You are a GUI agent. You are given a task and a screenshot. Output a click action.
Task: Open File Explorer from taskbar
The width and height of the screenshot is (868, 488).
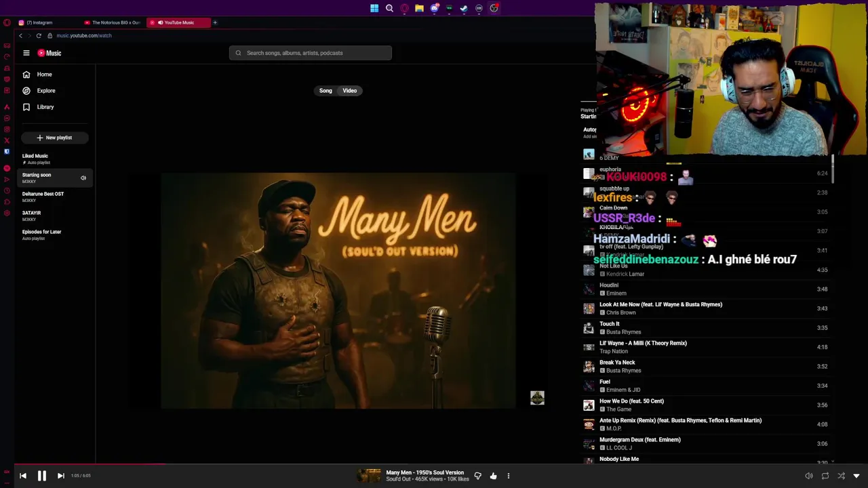pos(419,8)
